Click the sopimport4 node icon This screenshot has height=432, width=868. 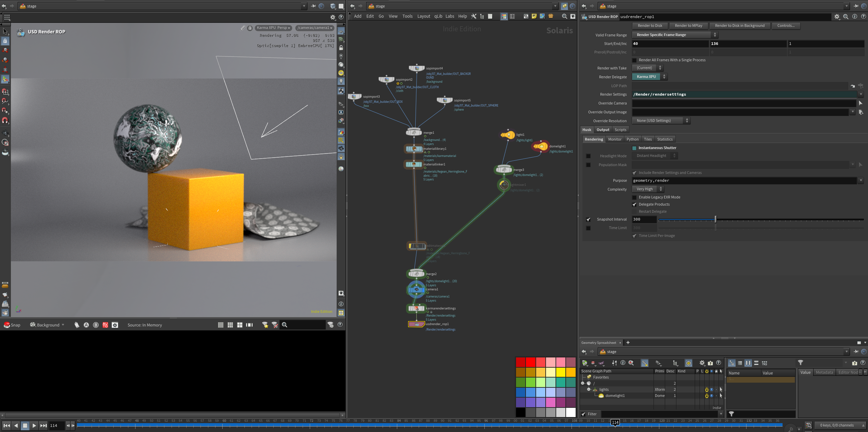[x=417, y=68]
